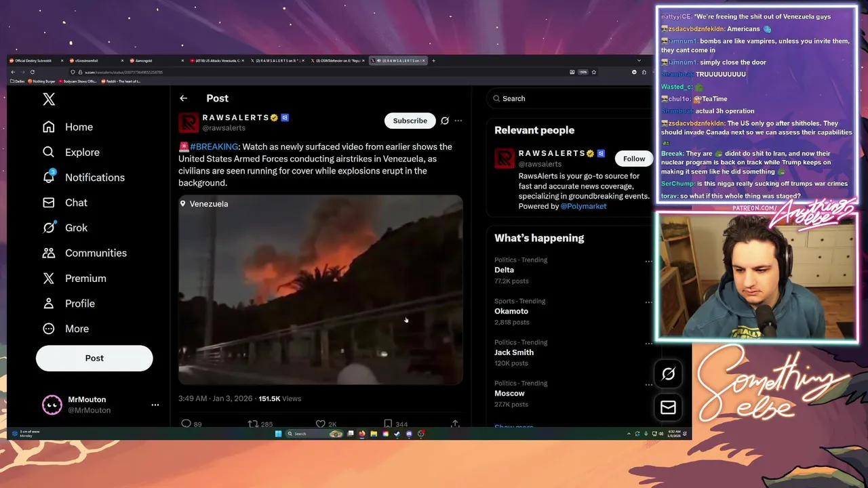The image size is (868, 488).
Task: Open taskbar clock showing 6:32 AM
Action: point(675,434)
